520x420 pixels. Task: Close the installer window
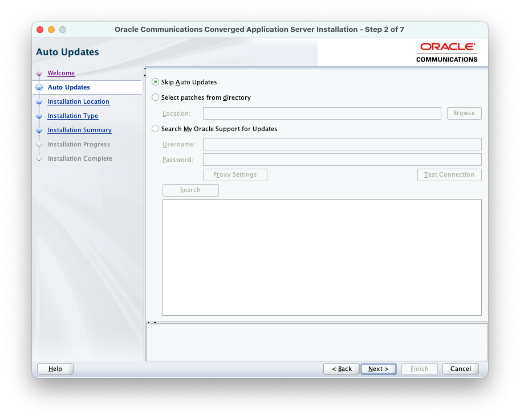tap(40, 30)
